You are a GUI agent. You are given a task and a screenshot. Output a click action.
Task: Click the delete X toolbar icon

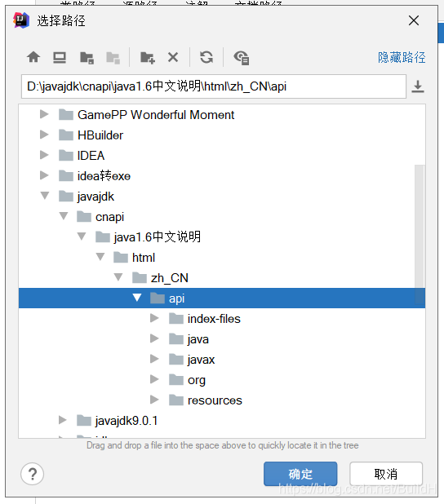coord(173,58)
